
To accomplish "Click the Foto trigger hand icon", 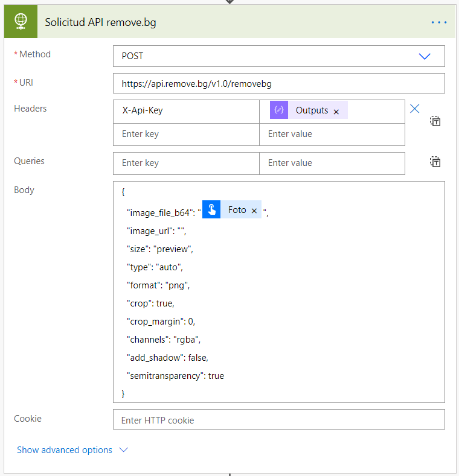I will point(211,209).
